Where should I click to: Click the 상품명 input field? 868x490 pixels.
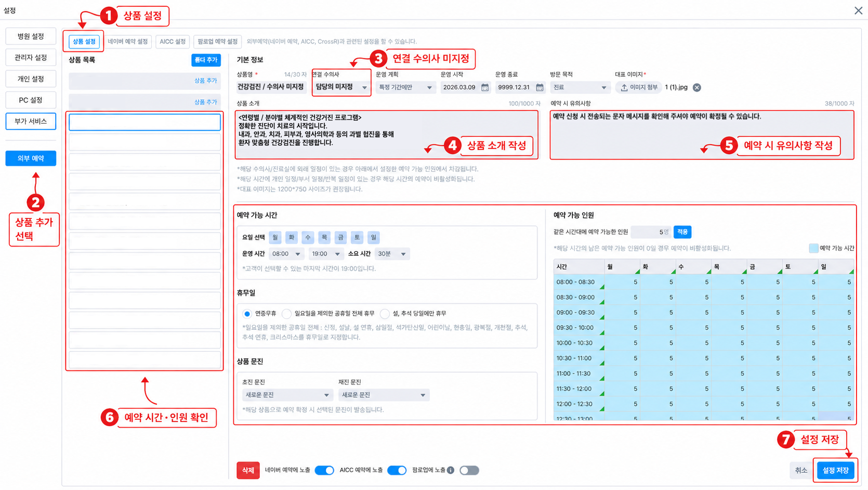coord(271,87)
